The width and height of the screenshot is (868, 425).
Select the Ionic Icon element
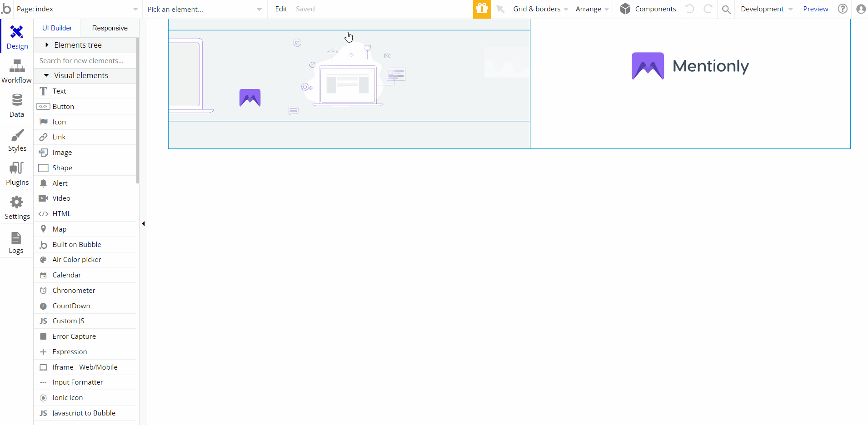click(x=85, y=398)
